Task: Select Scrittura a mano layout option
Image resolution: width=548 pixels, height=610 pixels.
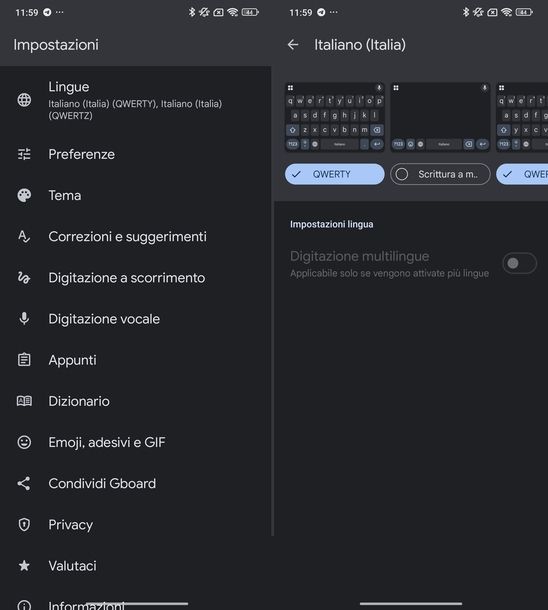Action: pos(440,174)
